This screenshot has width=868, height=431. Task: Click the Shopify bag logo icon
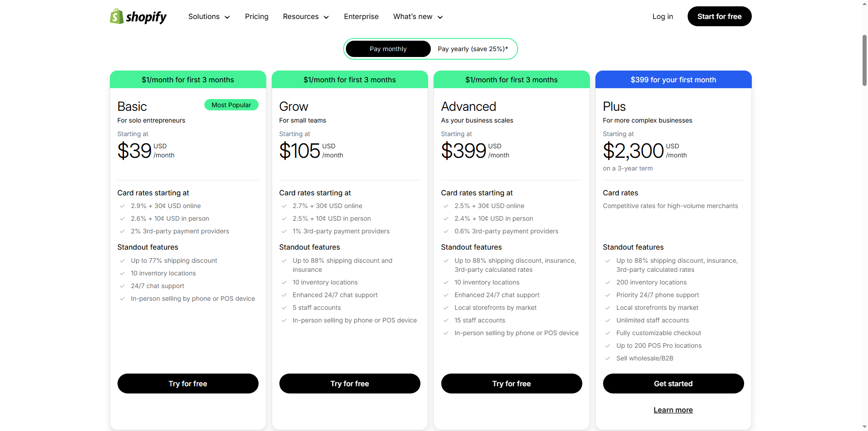pyautogui.click(x=117, y=16)
